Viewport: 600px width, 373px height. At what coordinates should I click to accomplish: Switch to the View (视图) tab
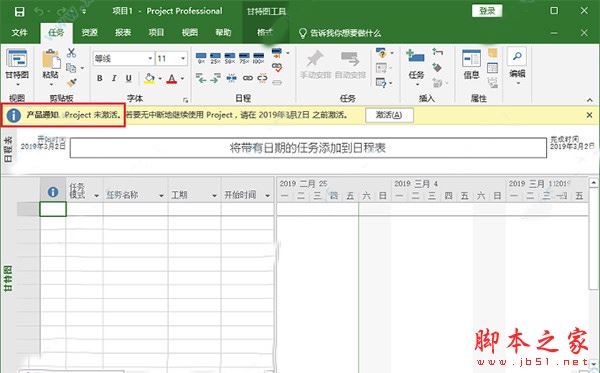point(189,33)
